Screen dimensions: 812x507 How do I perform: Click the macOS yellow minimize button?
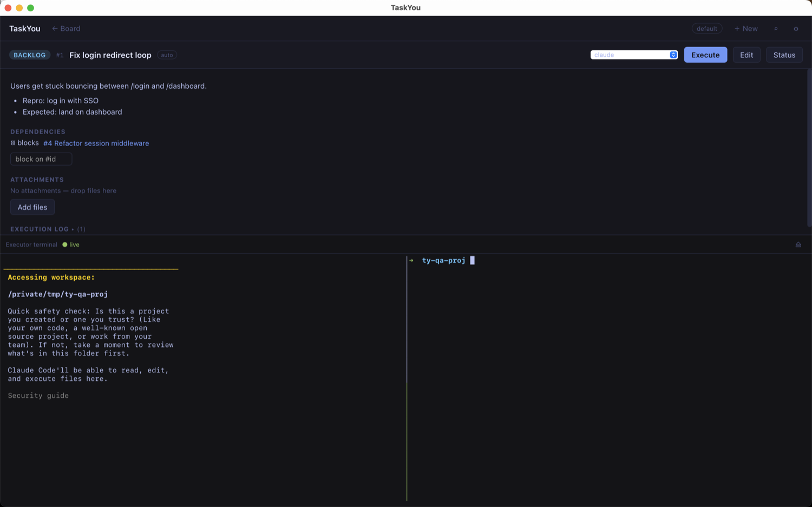19,8
